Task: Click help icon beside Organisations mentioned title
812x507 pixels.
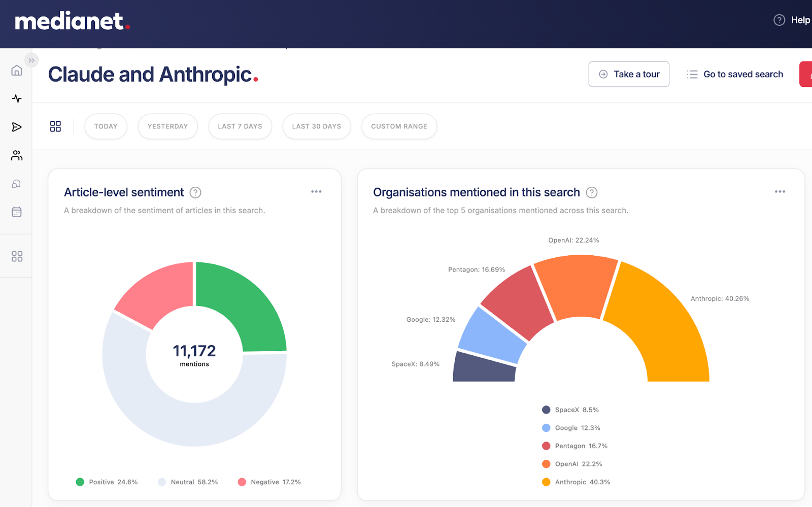Action: point(592,192)
